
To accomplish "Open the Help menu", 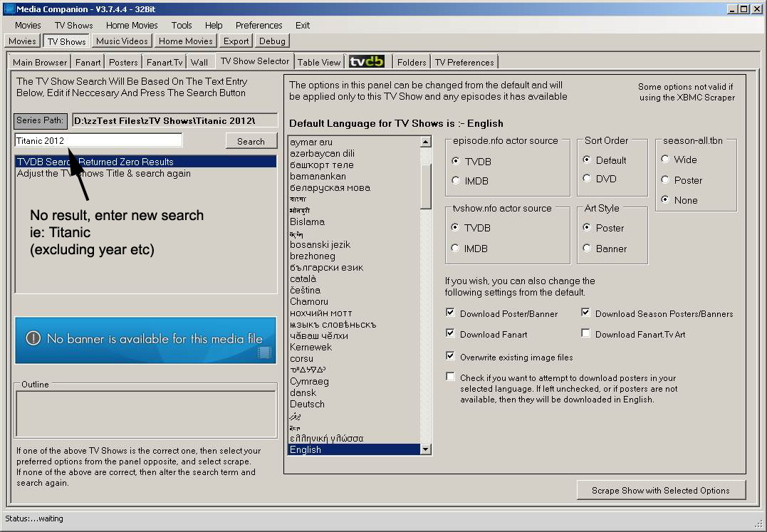I will pyautogui.click(x=214, y=26).
